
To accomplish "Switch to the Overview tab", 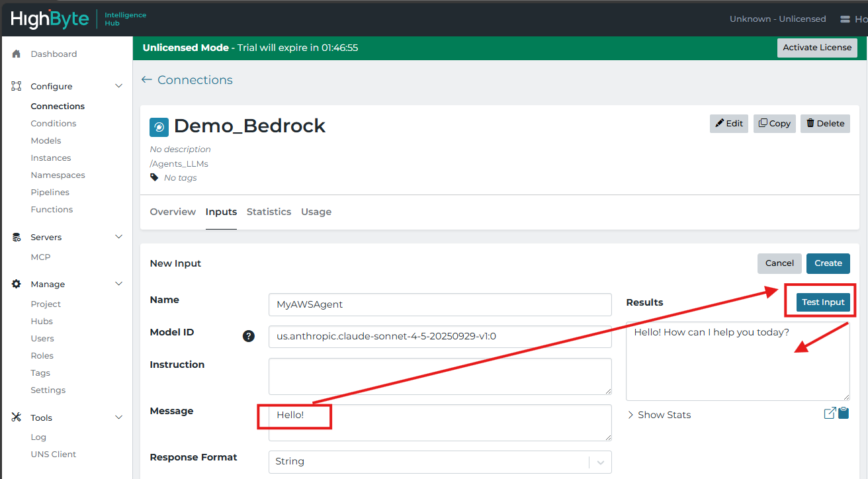I will click(173, 212).
